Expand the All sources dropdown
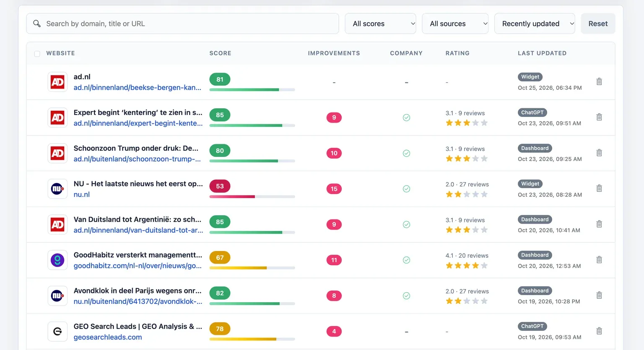Viewport: 644px width, 350px height. coord(455,24)
